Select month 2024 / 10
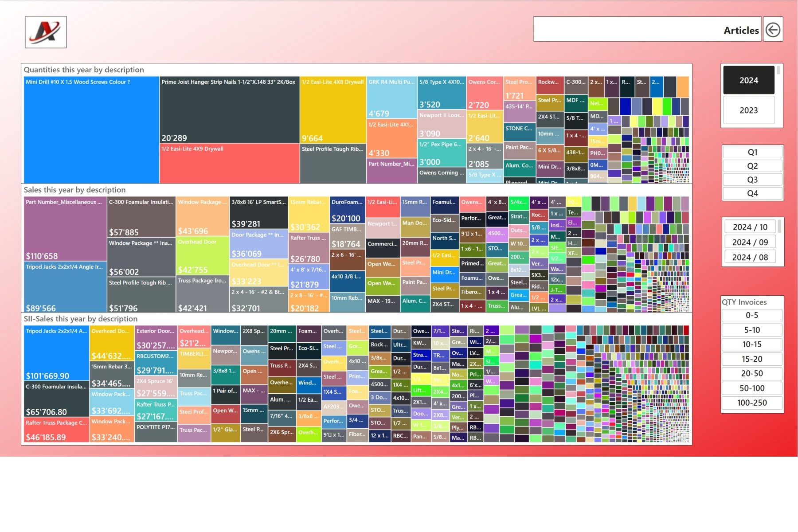This screenshot has height=532, width=798. pyautogui.click(x=750, y=227)
